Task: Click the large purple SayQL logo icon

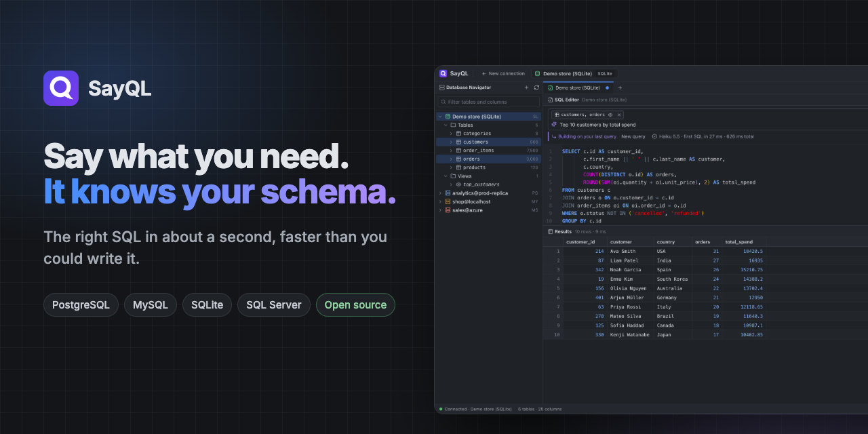Action: pyautogui.click(x=61, y=88)
